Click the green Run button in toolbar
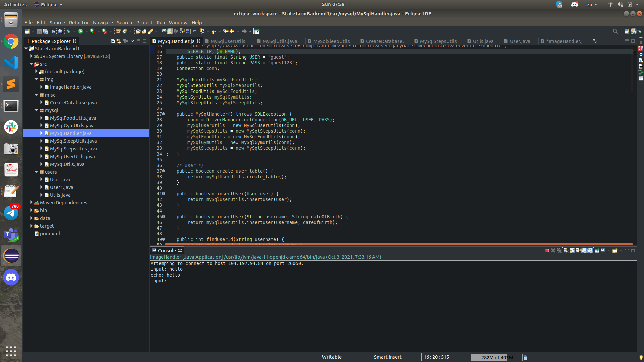The height and width of the screenshot is (362, 644). 80,31
